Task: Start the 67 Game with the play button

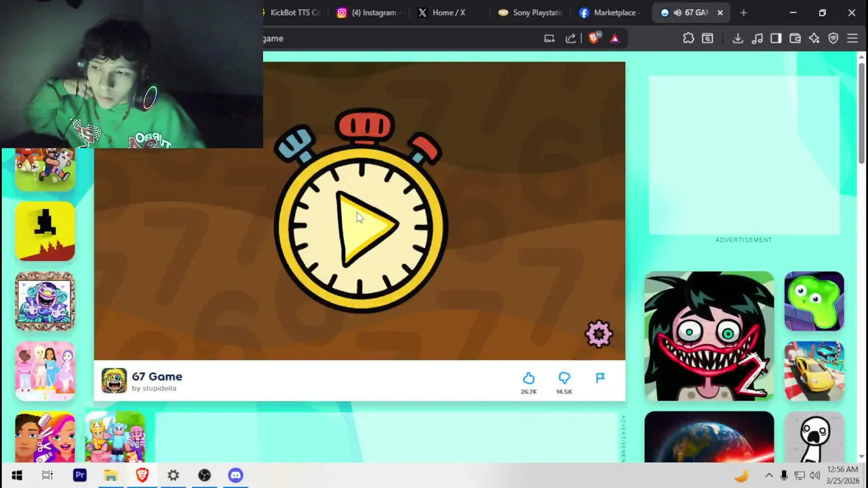Action: point(366,229)
